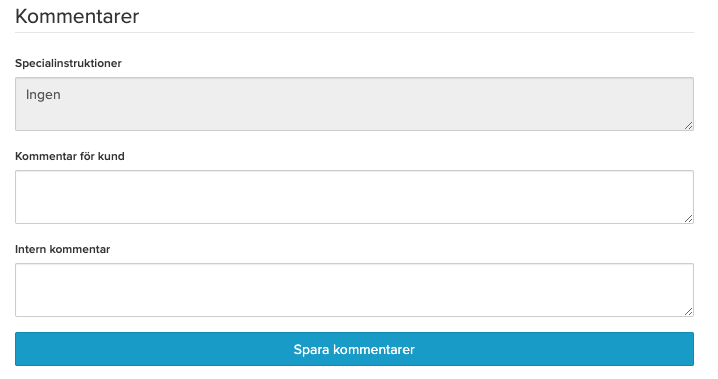Click the resize grip of Intern kommentar box
718x379 pixels.
pos(688,311)
